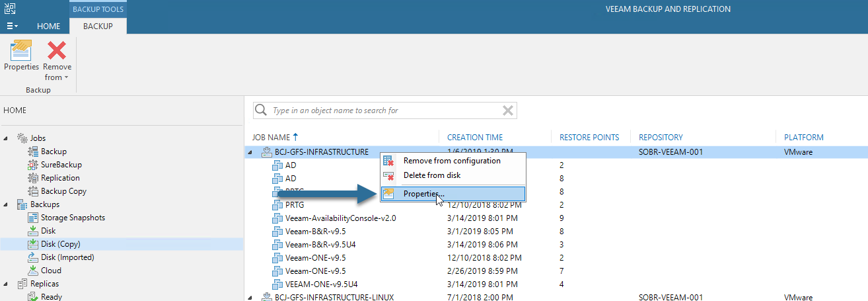The image size is (868, 301).
Task: Click the search magnifier icon
Action: click(262, 110)
